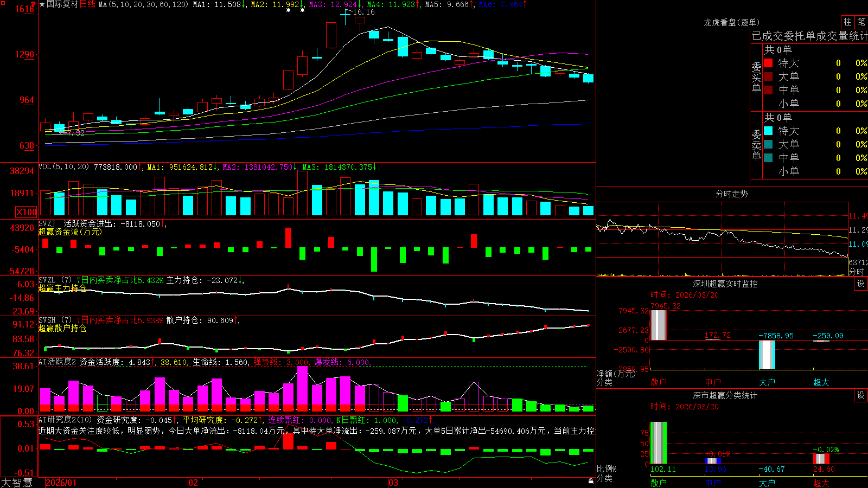Click the 大智慧 logo text

17,482
